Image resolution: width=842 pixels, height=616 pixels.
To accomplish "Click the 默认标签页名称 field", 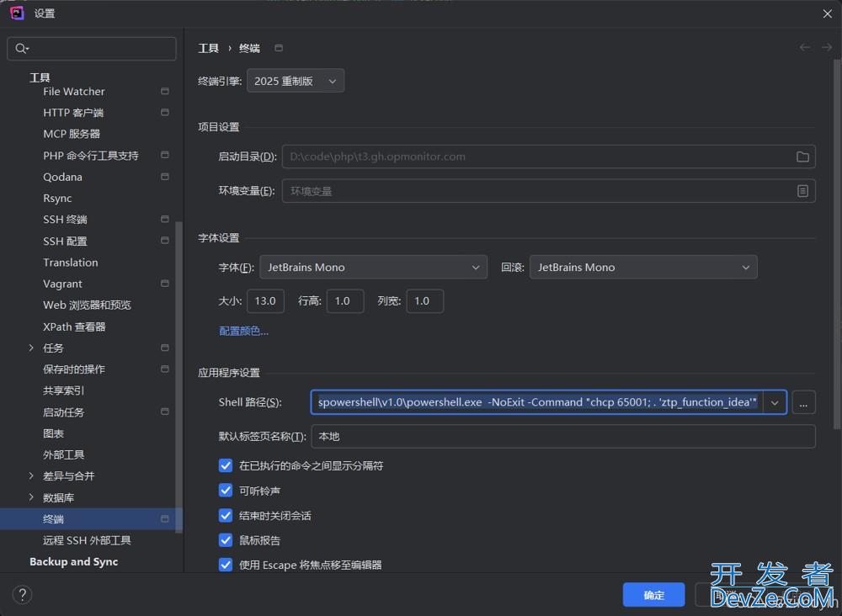I will 563,436.
